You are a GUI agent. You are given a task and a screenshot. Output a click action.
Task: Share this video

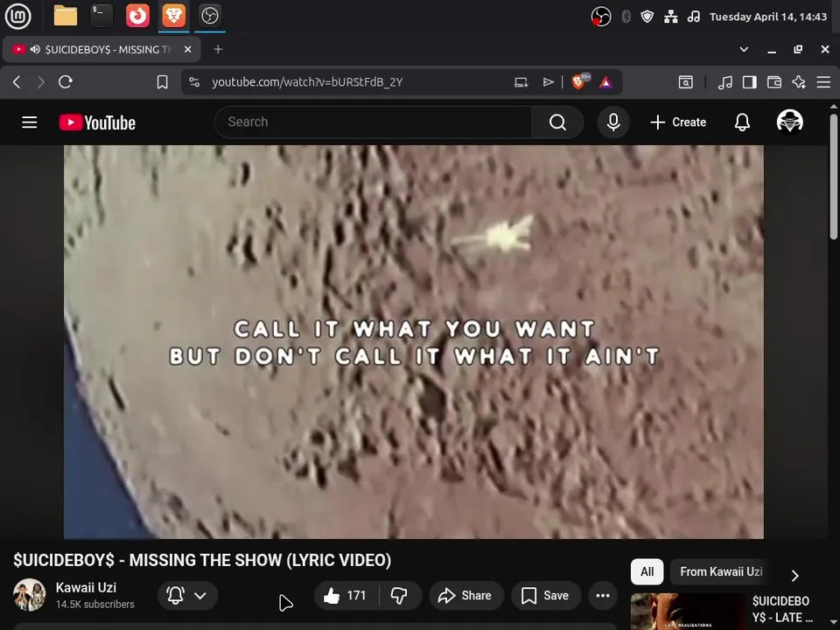[465, 596]
